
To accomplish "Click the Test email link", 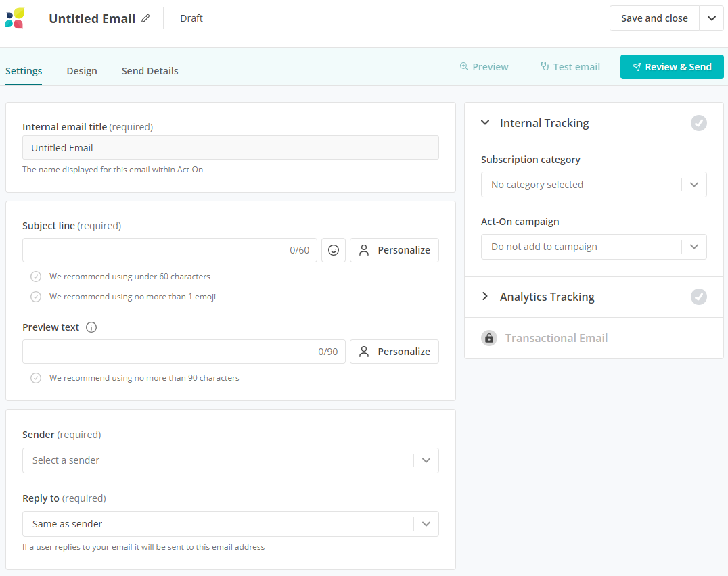I will 570,67.
